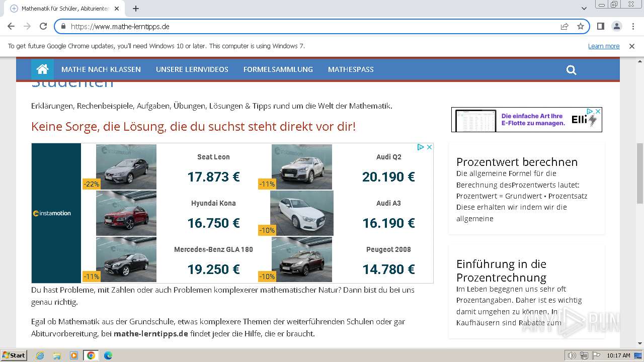Click the Elli E-Flotte banner ad

pyautogui.click(x=526, y=120)
